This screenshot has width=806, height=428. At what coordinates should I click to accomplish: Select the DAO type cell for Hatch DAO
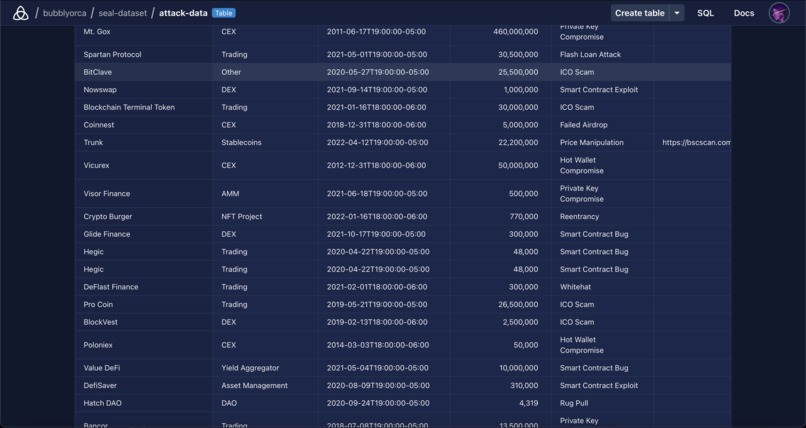click(266, 403)
